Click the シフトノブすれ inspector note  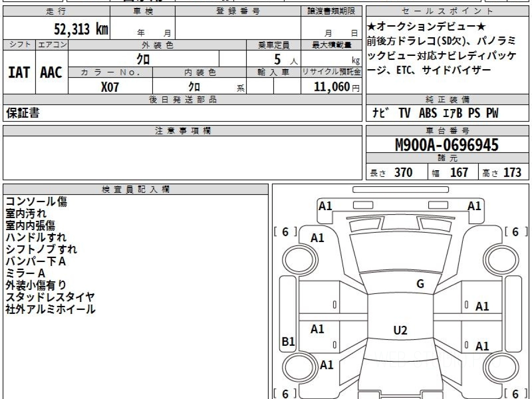pos(42,249)
